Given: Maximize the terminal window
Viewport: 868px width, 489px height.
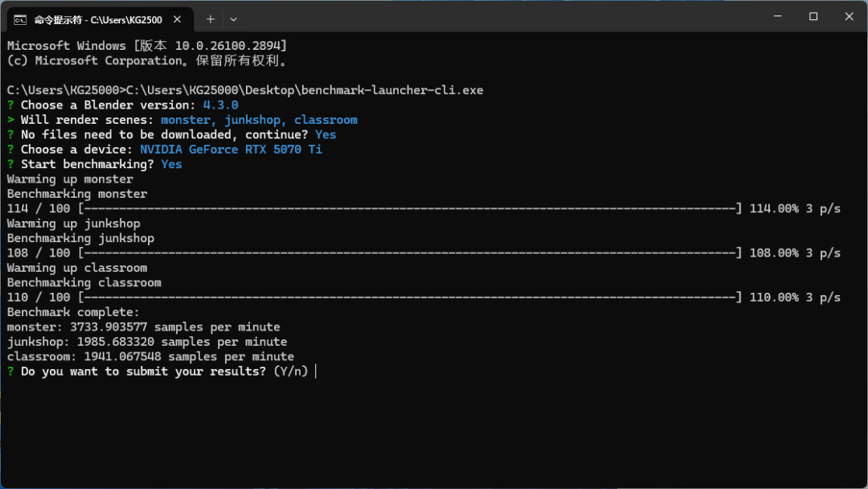Looking at the screenshot, I should [813, 16].
